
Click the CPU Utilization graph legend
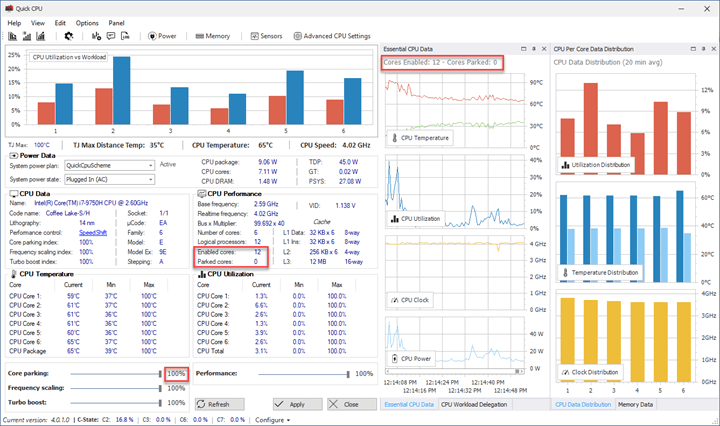point(416,219)
